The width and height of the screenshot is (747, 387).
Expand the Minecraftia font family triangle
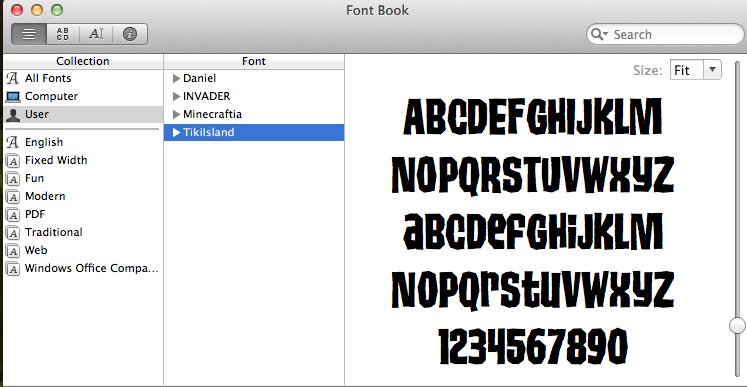point(176,114)
